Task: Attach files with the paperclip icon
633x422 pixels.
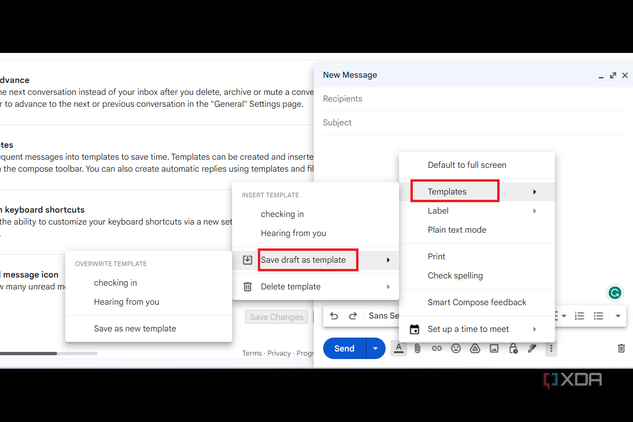Action: tap(417, 348)
